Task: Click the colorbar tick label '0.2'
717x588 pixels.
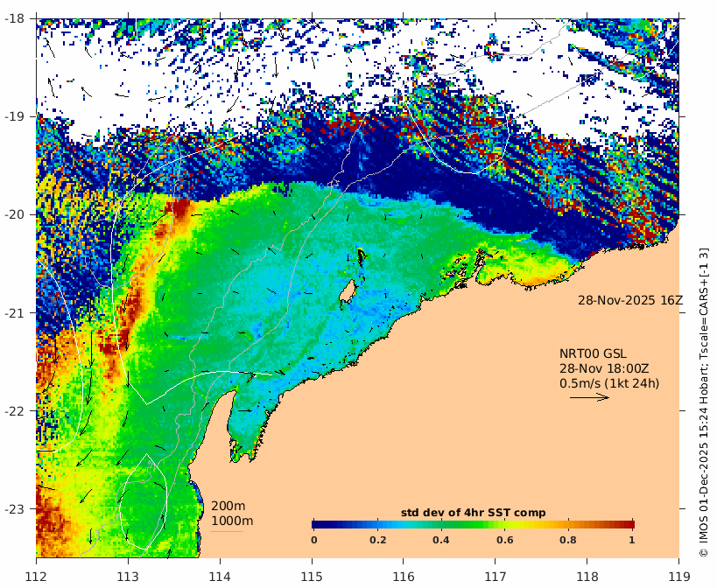Action: [x=377, y=540]
